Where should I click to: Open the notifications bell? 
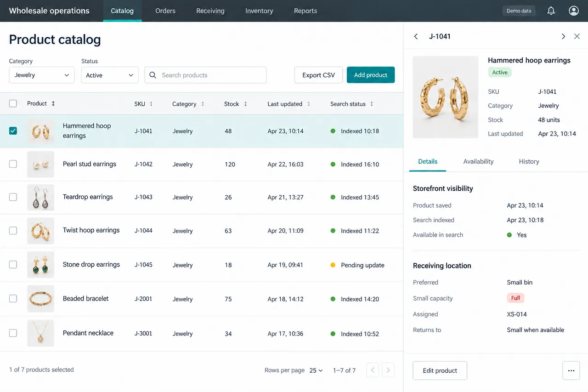coord(551,11)
